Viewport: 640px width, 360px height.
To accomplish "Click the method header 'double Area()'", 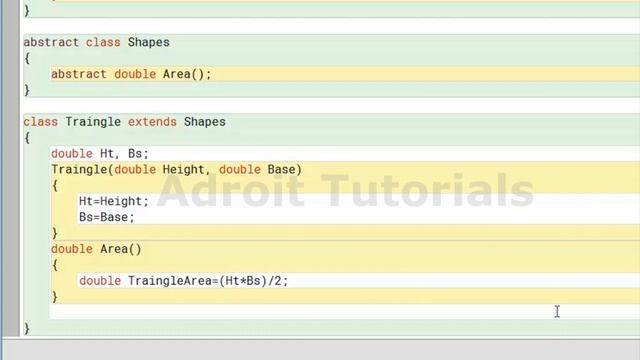I will coord(96,249).
